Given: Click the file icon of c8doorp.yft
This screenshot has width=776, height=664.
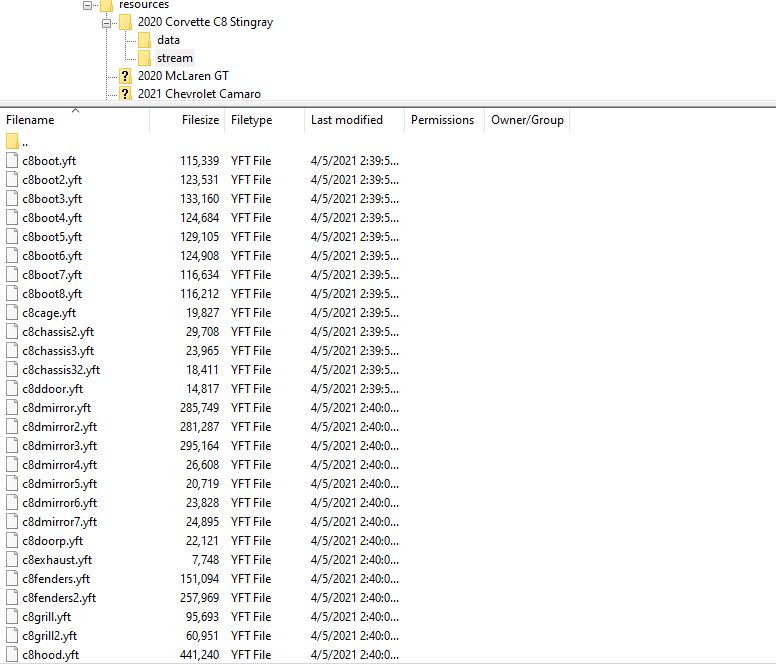Looking at the screenshot, I should pyautogui.click(x=12, y=540).
